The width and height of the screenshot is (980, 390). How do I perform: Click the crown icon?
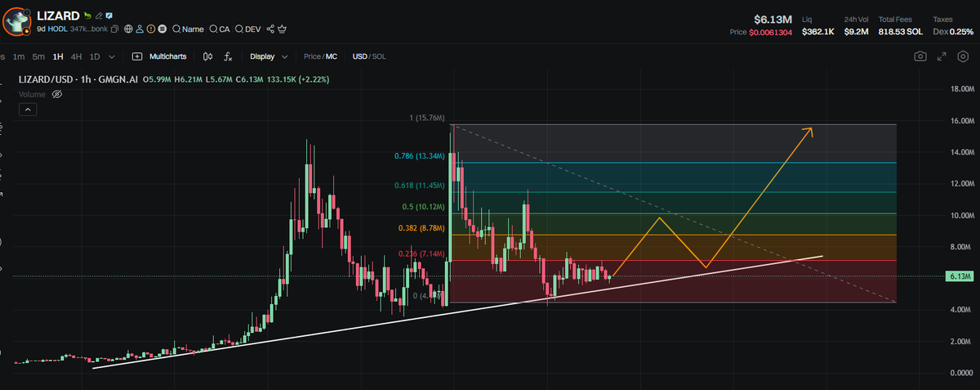click(x=282, y=29)
